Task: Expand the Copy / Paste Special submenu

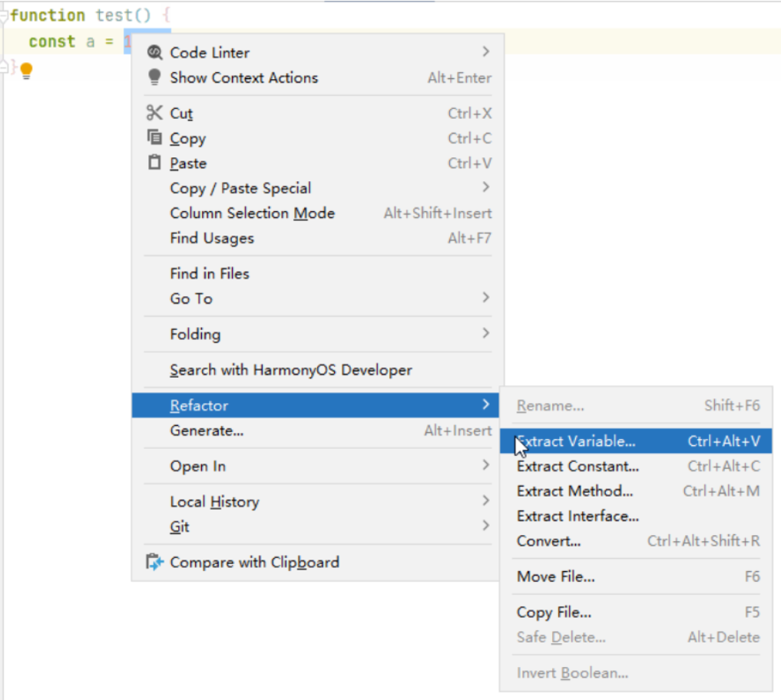Action: point(485,187)
